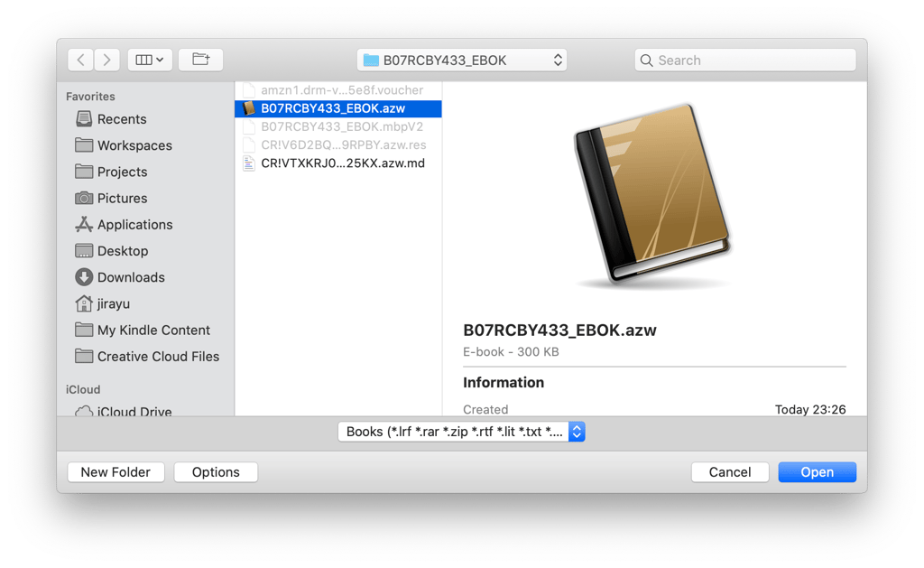
Task: Click the new folder toolbar icon
Action: (x=200, y=61)
